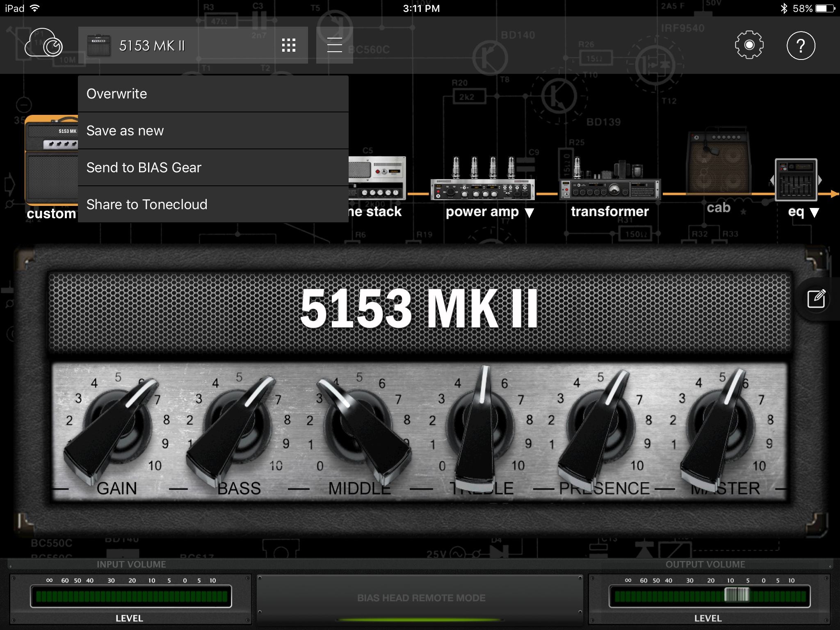Open the help question mark icon
840x630 pixels.
tap(801, 45)
